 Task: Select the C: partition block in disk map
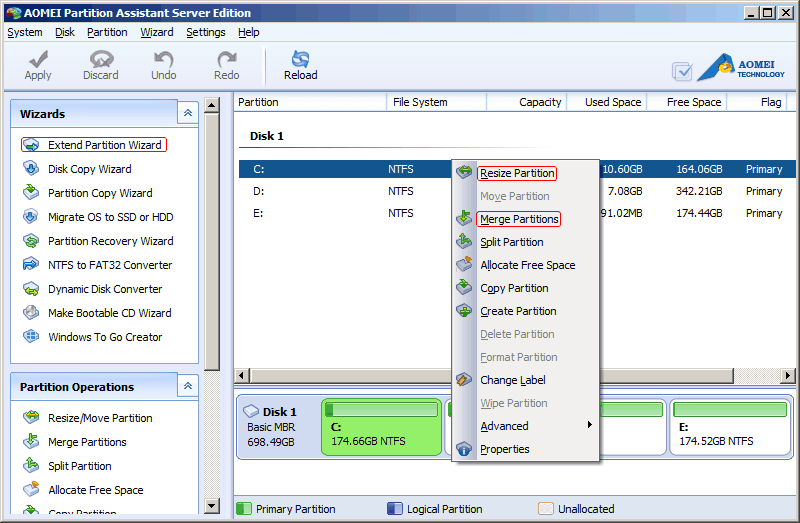[382, 427]
